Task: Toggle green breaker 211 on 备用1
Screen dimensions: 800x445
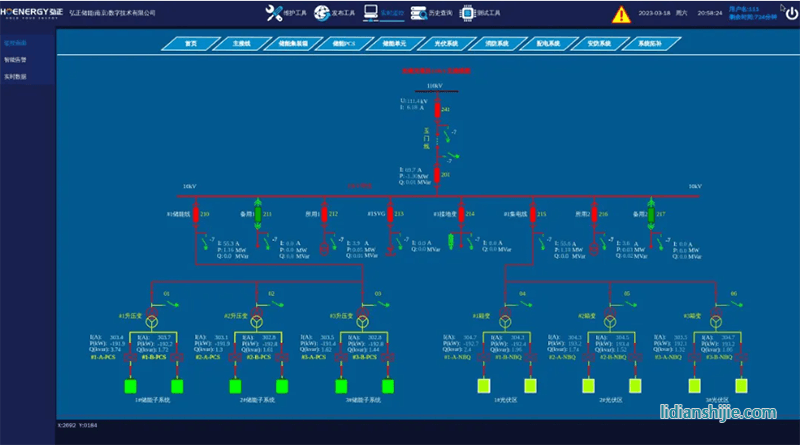Action: [x=257, y=214]
